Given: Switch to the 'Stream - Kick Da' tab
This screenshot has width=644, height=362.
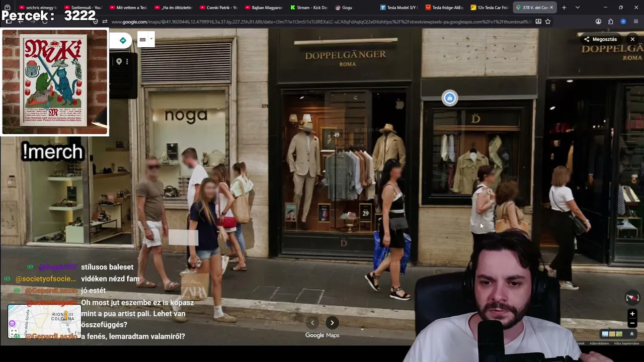Looking at the screenshot, I should (x=308, y=8).
